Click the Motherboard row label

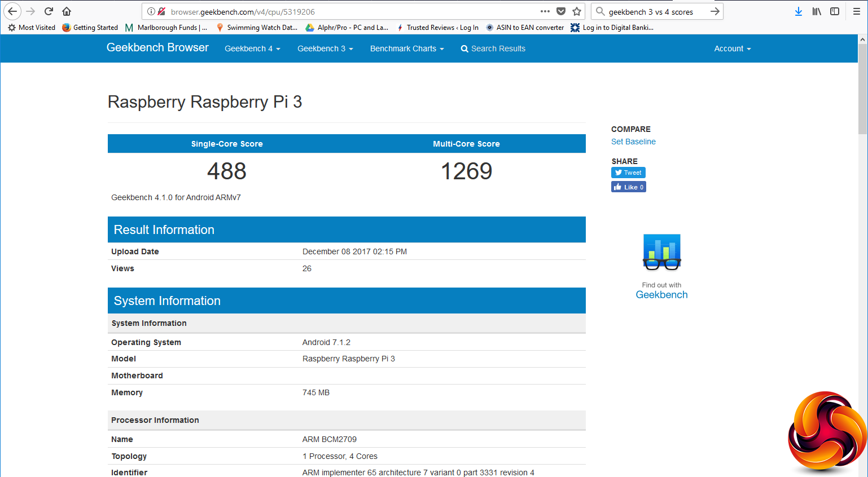point(137,376)
